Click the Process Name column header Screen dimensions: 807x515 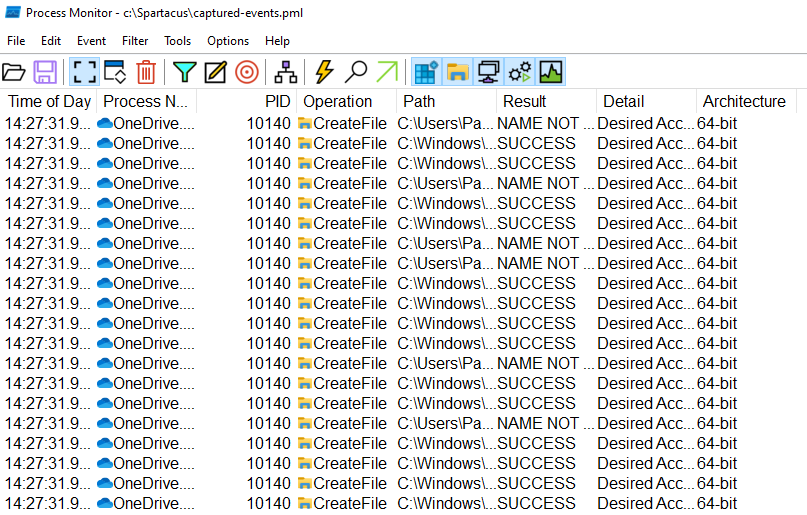tap(146, 101)
